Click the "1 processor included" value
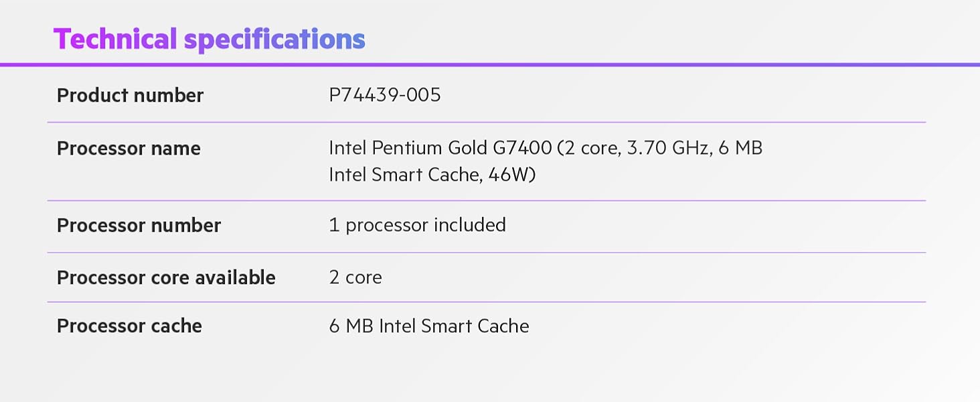This screenshot has width=980, height=402. coord(417,225)
